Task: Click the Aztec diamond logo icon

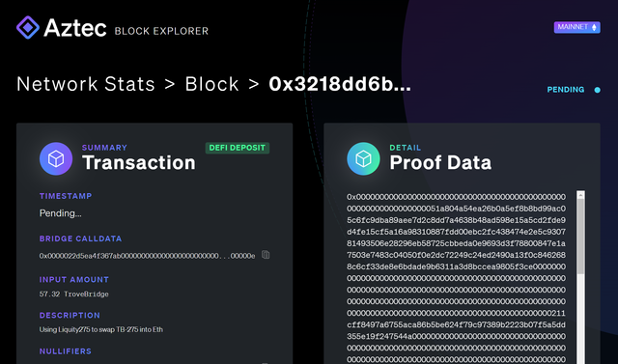Action: click(28, 28)
